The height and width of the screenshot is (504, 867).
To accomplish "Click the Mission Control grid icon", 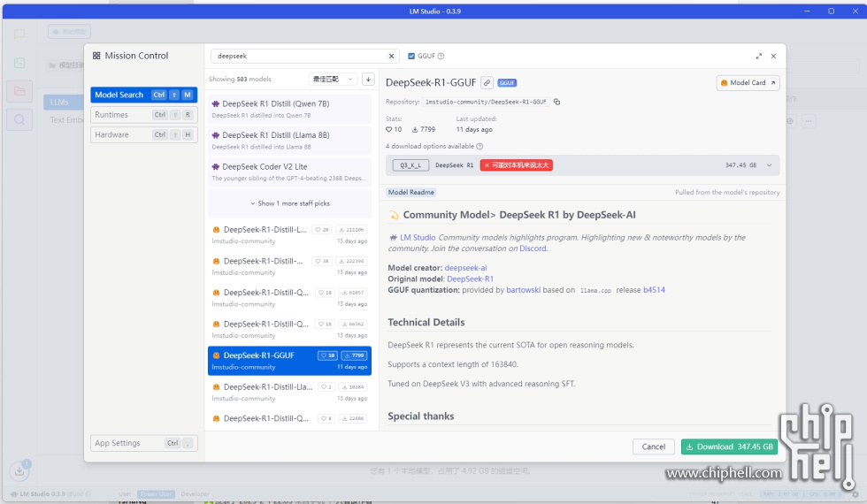I will (96, 56).
